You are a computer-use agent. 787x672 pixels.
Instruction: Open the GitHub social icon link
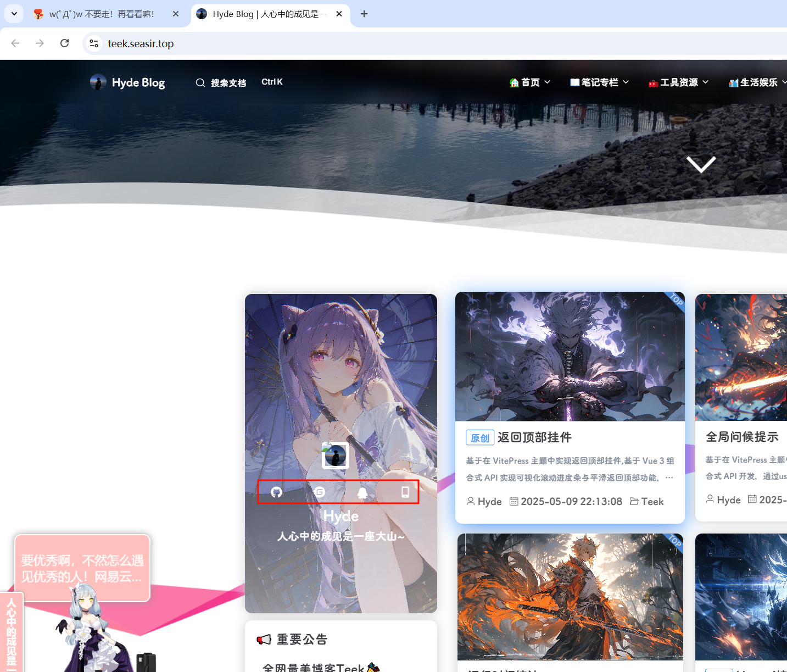pos(277,492)
